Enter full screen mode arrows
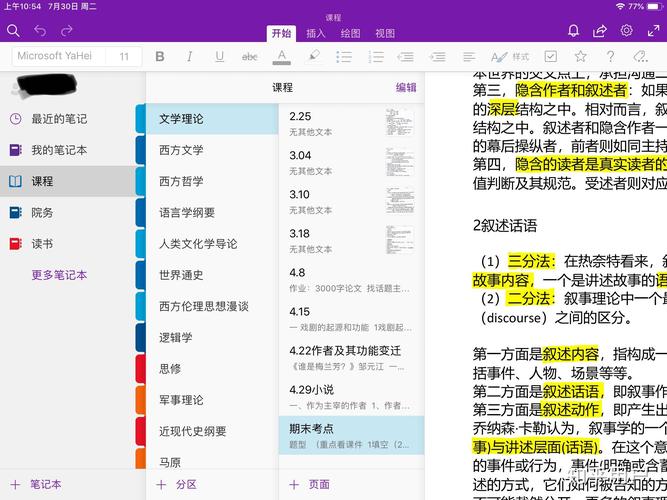Screen dimensions: 667x500 tap(653, 31)
